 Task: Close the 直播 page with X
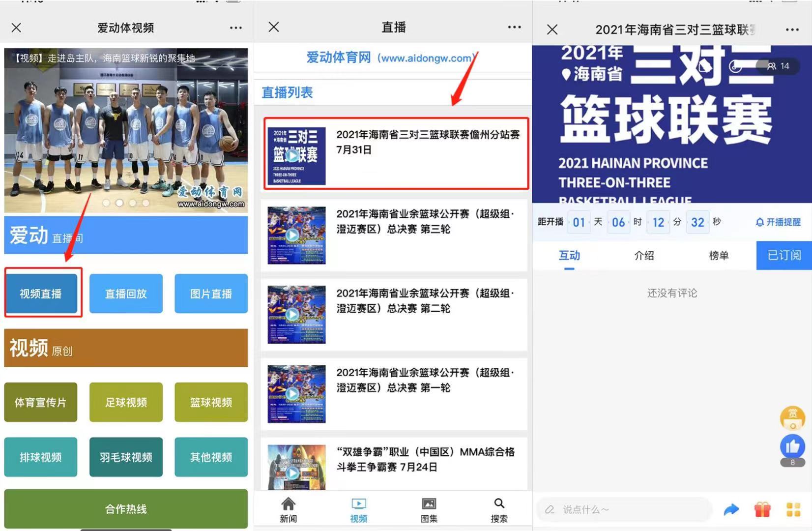[x=274, y=27]
